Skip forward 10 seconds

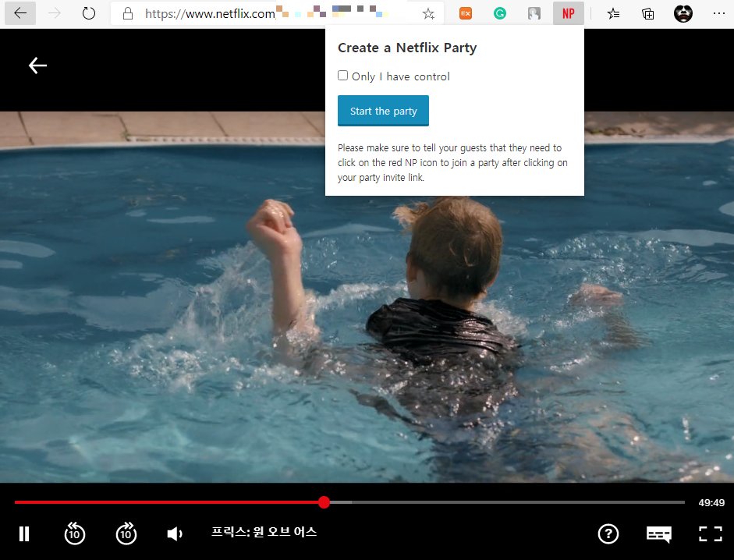(126, 533)
